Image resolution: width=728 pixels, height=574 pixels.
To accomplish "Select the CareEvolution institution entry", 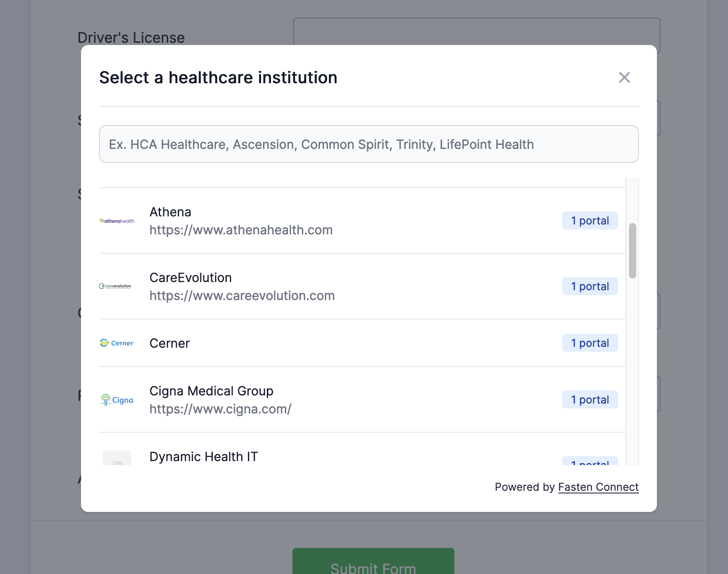I will coord(362,286).
